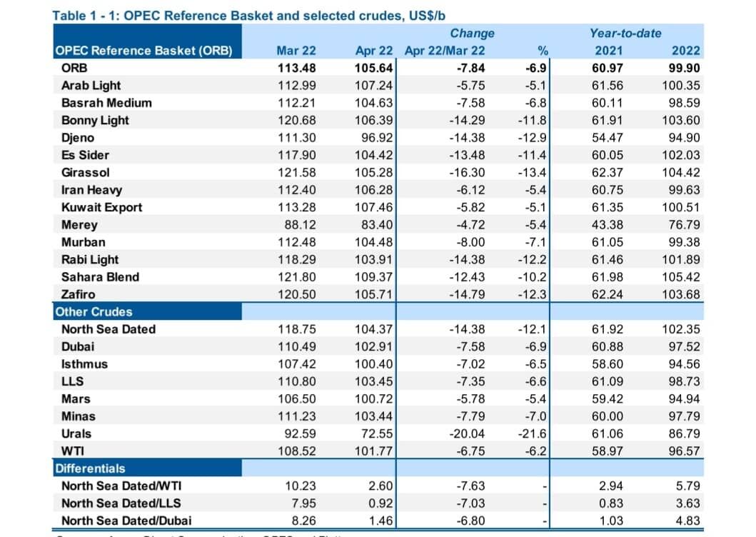Click the 'Girassol' row label
Viewport: 756px width, 537px height.
(86, 172)
